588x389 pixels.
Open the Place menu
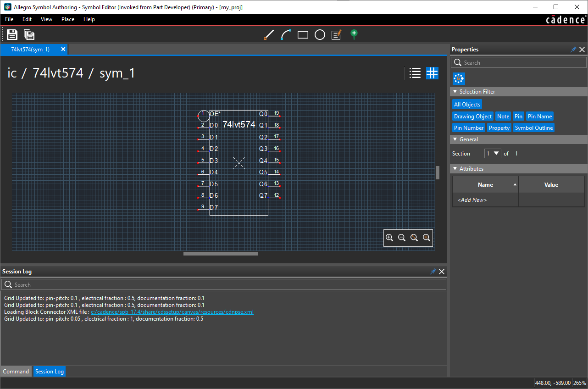(x=68, y=19)
